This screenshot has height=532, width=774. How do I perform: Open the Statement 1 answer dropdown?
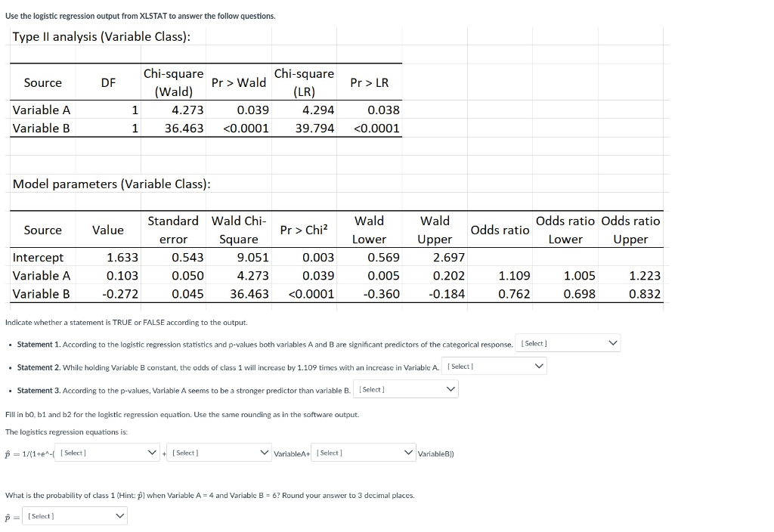click(x=568, y=342)
